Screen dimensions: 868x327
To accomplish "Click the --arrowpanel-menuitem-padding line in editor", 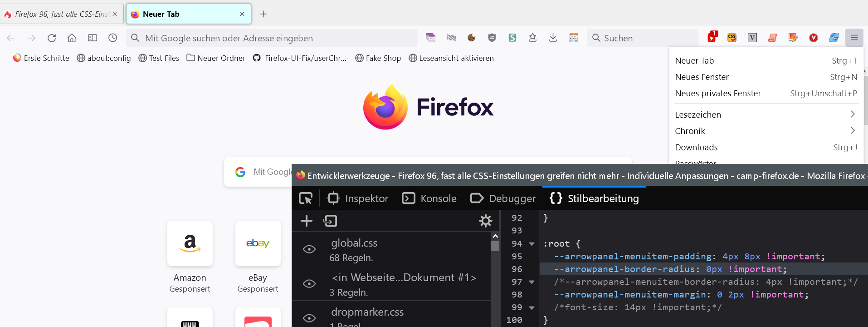I will click(689, 257).
